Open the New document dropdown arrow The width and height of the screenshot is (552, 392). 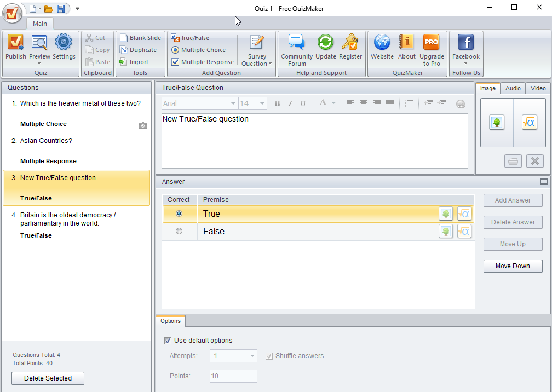pos(39,8)
